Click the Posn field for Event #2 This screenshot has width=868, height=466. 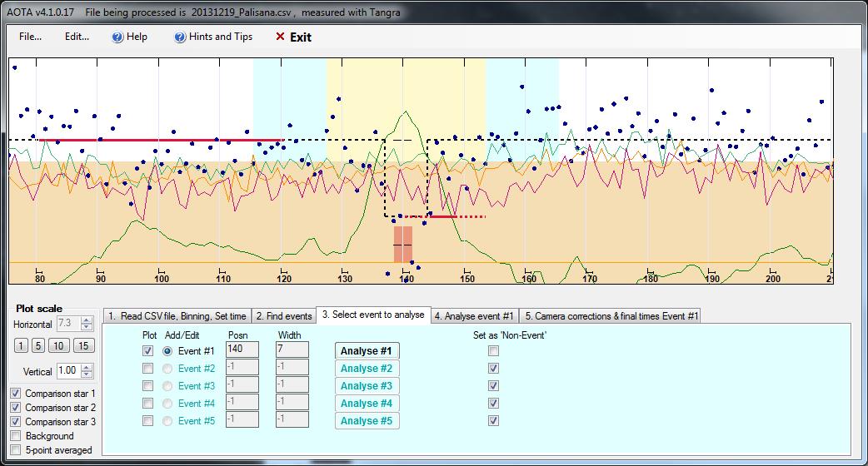point(242,367)
